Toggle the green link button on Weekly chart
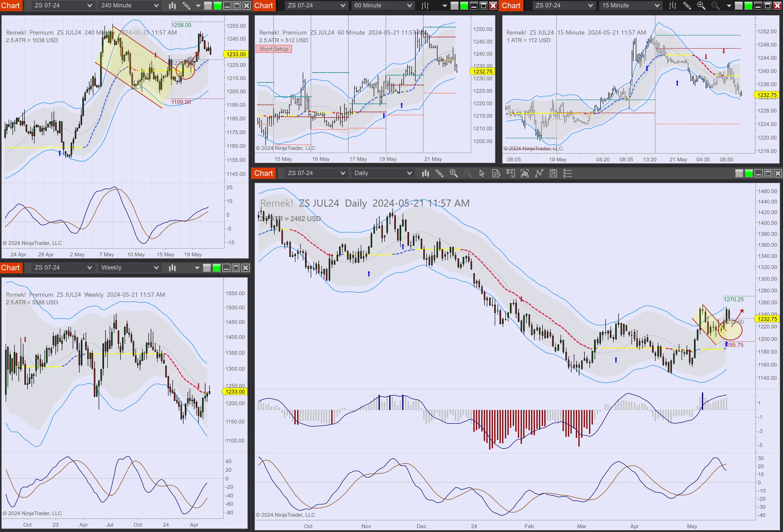The width and height of the screenshot is (783, 532). tap(217, 268)
